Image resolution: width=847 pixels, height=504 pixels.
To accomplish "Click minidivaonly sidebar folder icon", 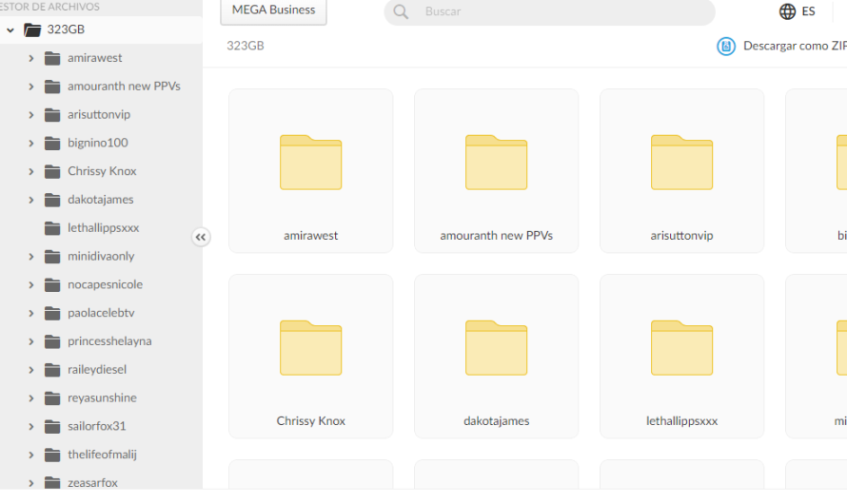I will [52, 257].
